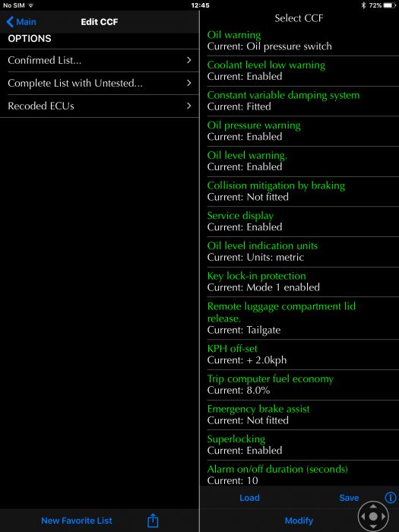
Task: Select Coolant level low warning entry
Action: pos(303,71)
